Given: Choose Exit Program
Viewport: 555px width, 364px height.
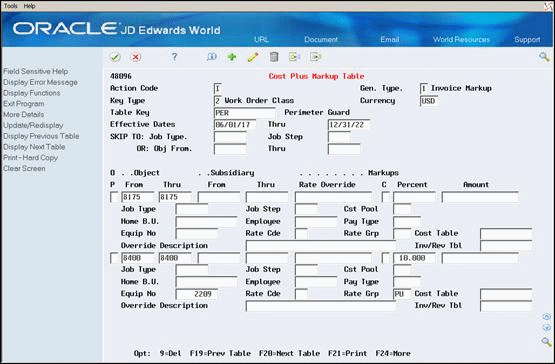Looking at the screenshot, I should click(x=24, y=104).
